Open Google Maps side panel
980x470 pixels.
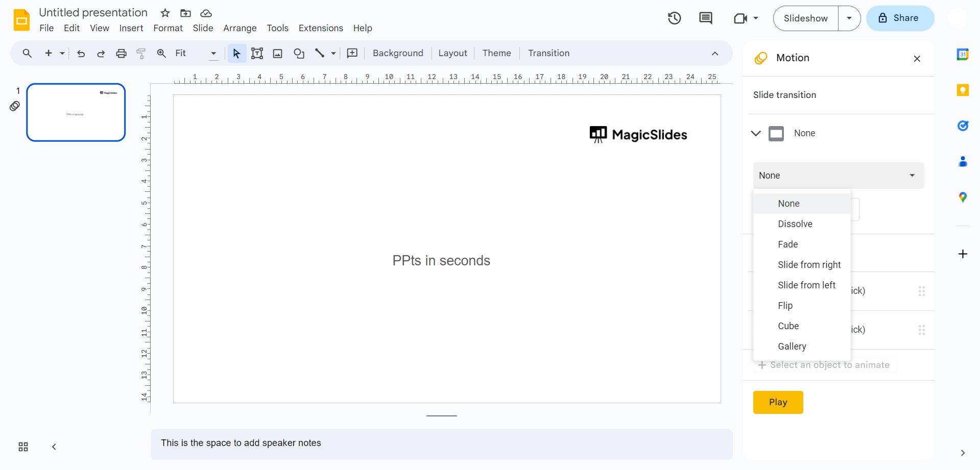(x=963, y=197)
